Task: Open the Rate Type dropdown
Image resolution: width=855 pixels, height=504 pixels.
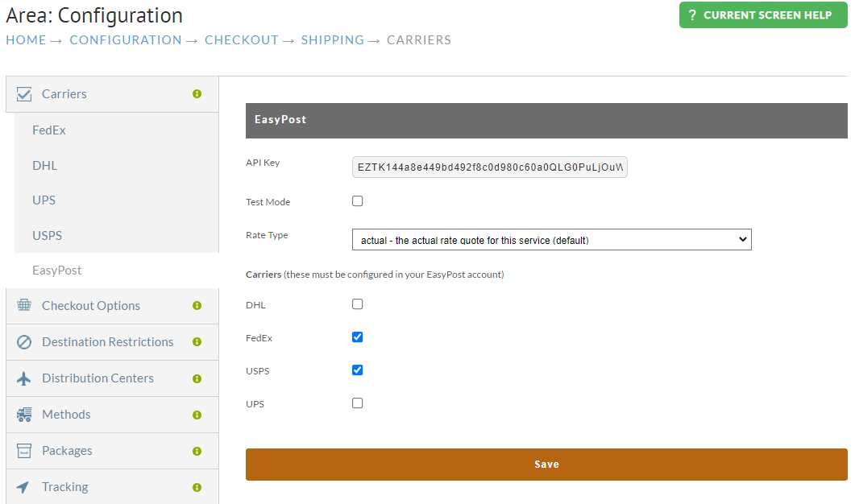Action: [x=552, y=240]
